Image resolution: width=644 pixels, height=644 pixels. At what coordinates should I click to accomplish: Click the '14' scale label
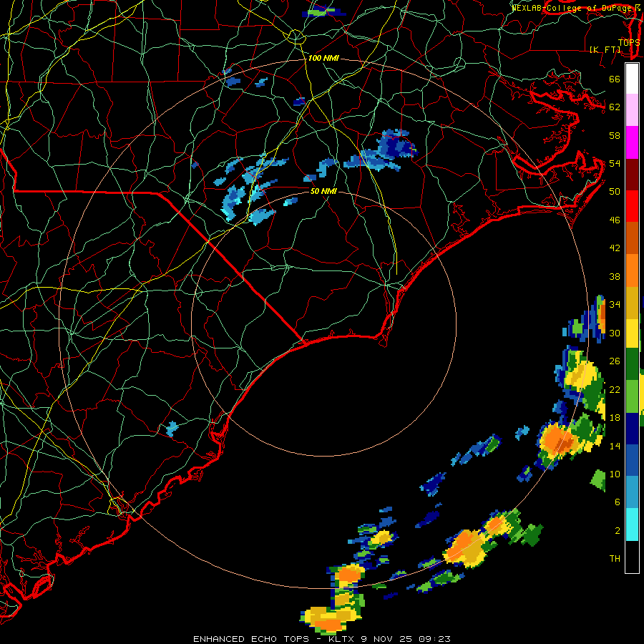(615, 446)
